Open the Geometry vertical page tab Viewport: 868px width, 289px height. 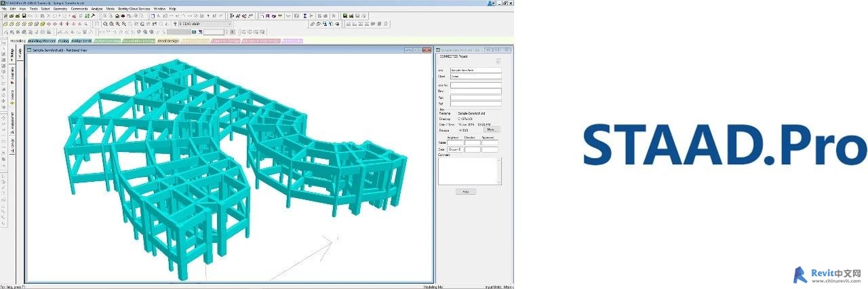tap(12, 75)
